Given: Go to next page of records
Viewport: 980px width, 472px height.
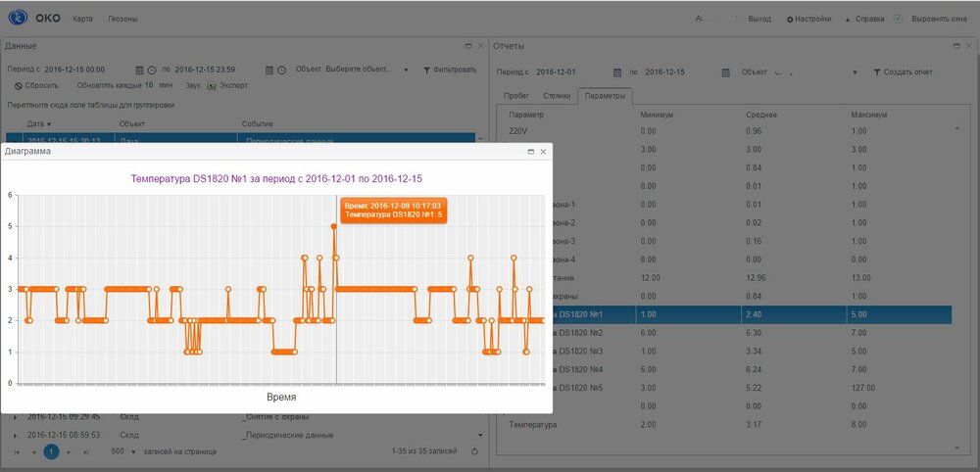Looking at the screenshot, I should coord(69,451).
